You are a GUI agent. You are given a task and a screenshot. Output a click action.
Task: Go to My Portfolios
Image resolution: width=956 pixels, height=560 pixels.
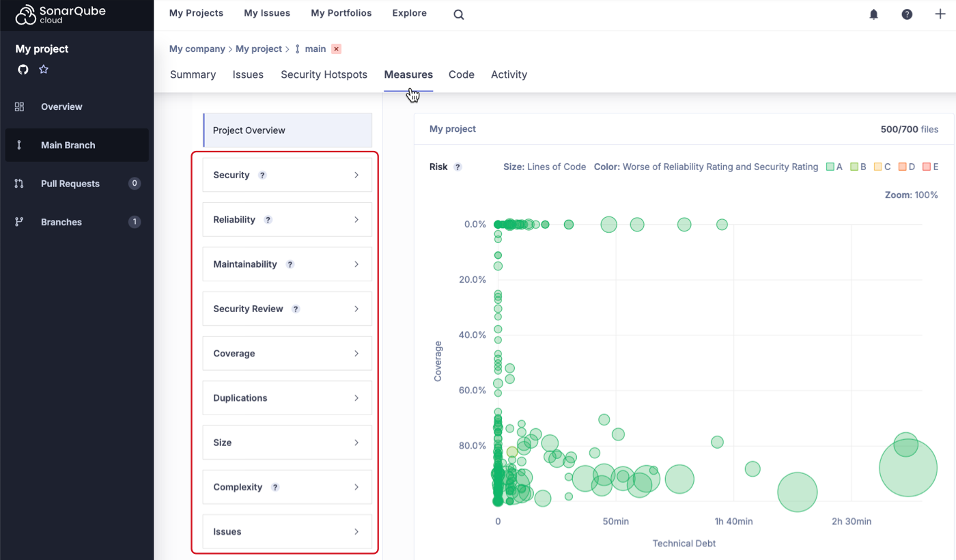(x=341, y=13)
